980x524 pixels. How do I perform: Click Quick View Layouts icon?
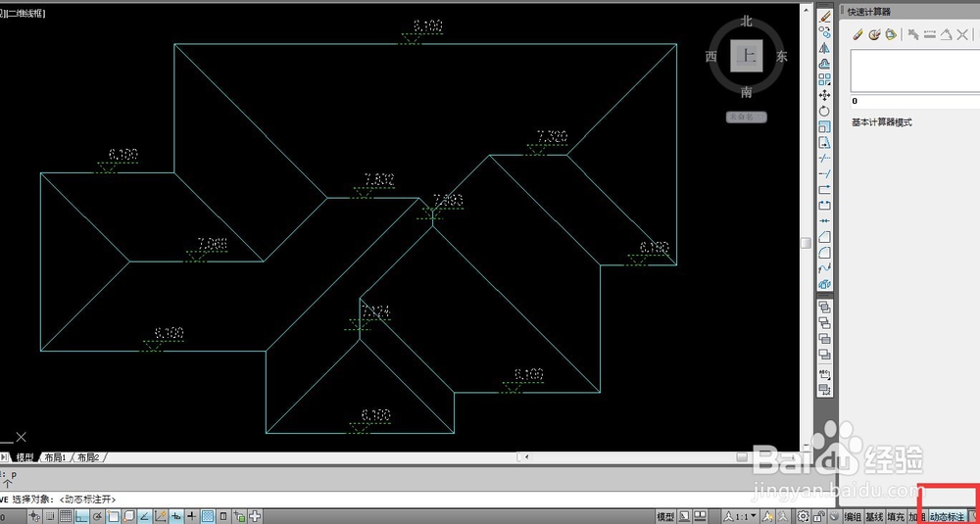pyautogui.click(x=684, y=516)
